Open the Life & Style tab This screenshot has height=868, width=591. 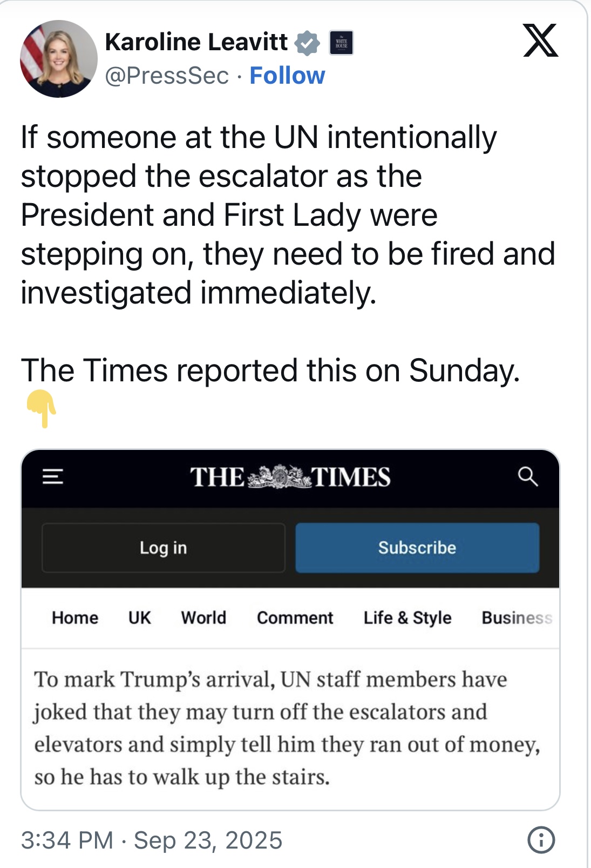pyautogui.click(x=407, y=617)
